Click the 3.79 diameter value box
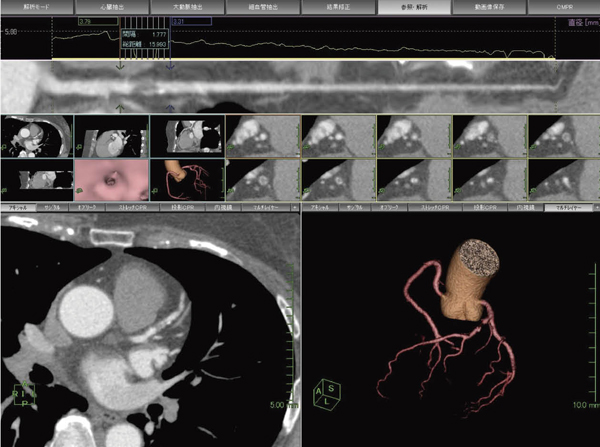This screenshot has height=447, width=600. pyautogui.click(x=96, y=20)
